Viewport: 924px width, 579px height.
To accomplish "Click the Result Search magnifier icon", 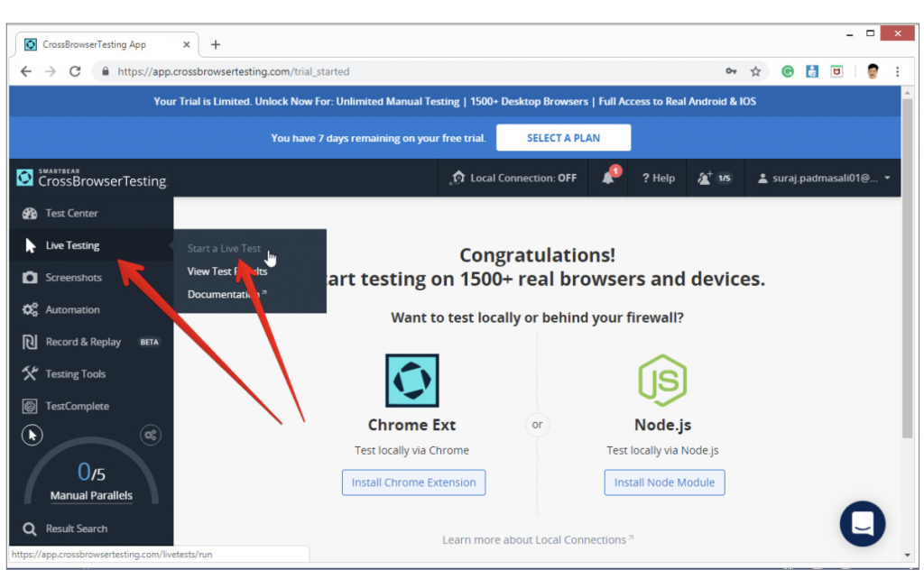I will 30,528.
